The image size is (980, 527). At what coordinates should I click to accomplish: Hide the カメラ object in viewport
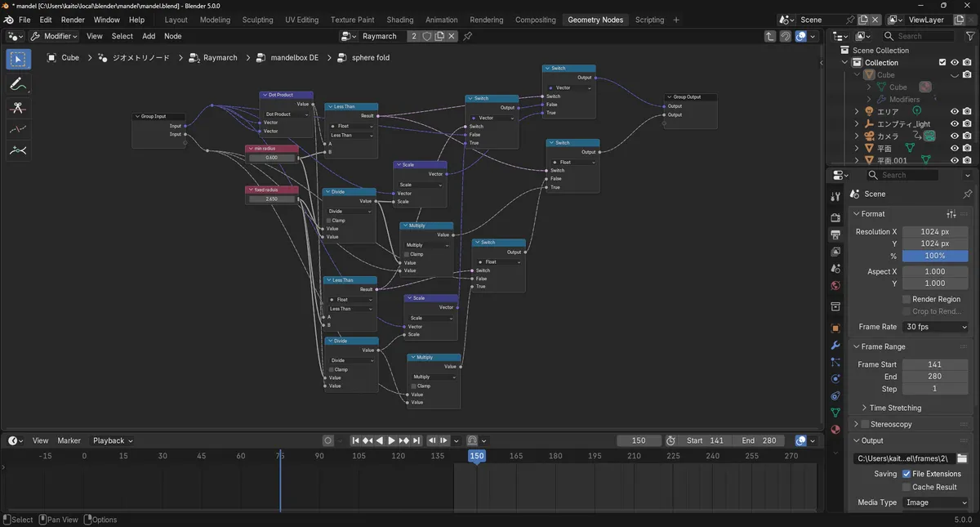tap(954, 136)
